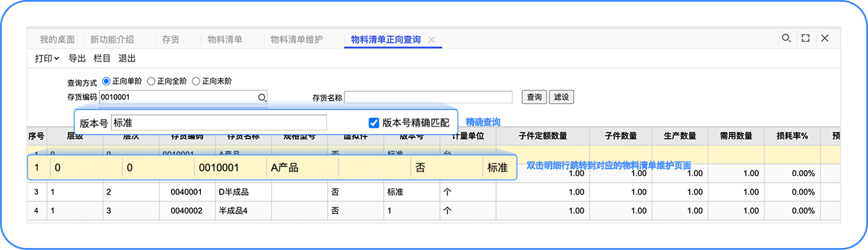Select the D半成品 name cell
Viewport: 868px width, 250px height.
tap(243, 192)
